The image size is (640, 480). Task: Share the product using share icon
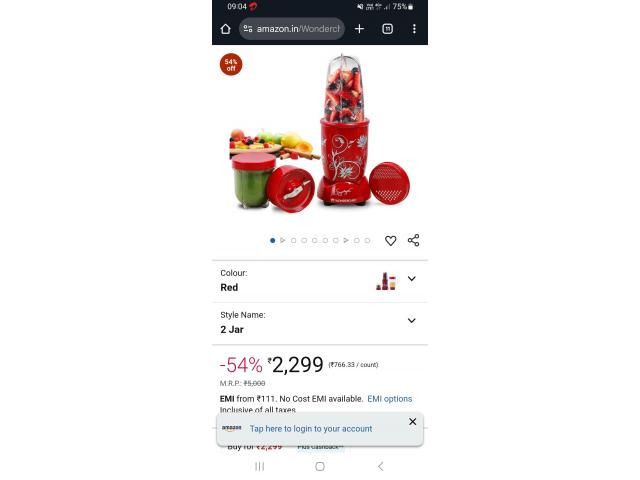413,240
